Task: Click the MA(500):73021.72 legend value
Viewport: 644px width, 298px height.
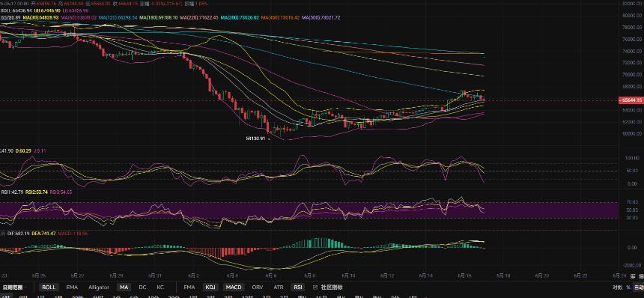Action: 321,18
